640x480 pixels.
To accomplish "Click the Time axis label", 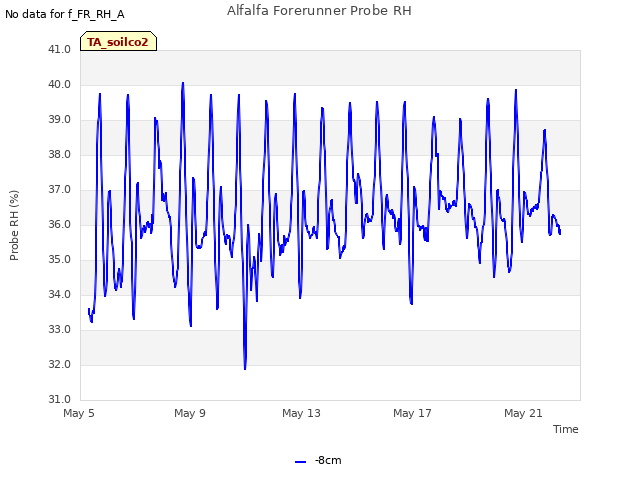I will click(x=566, y=429).
